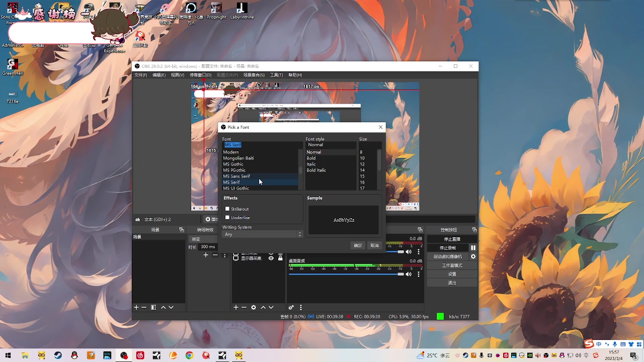Open the 停靠窗口(D) menu in OBS
Screen dimensions: 644x362
tap(200, 75)
